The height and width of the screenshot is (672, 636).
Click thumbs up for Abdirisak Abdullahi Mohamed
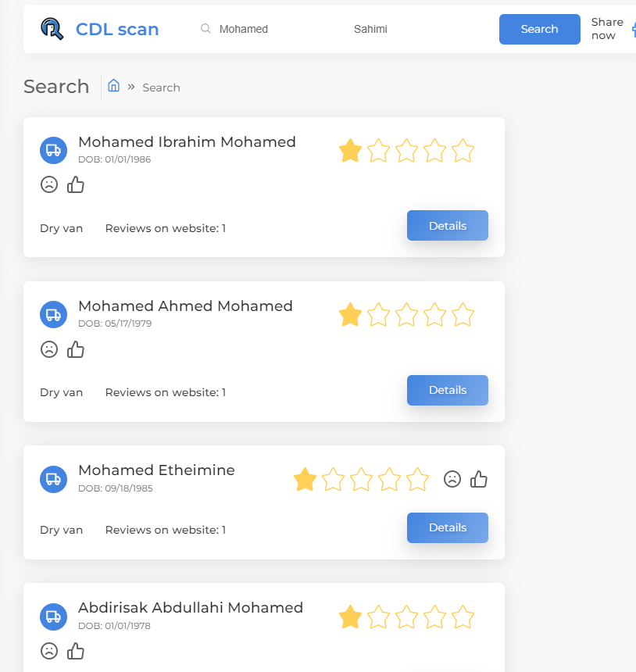pos(76,651)
